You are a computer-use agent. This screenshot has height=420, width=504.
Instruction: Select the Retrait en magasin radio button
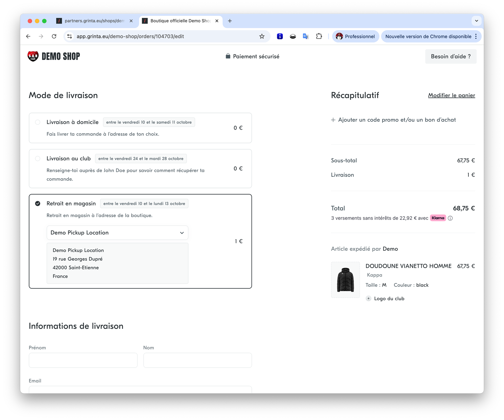pos(38,203)
